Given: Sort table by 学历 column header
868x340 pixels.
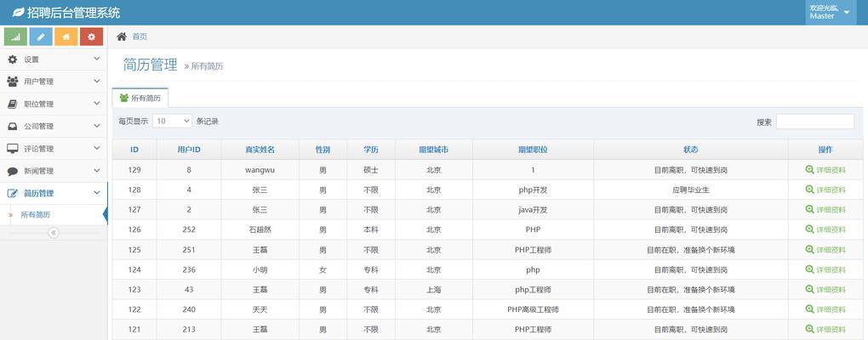Looking at the screenshot, I should [371, 150].
